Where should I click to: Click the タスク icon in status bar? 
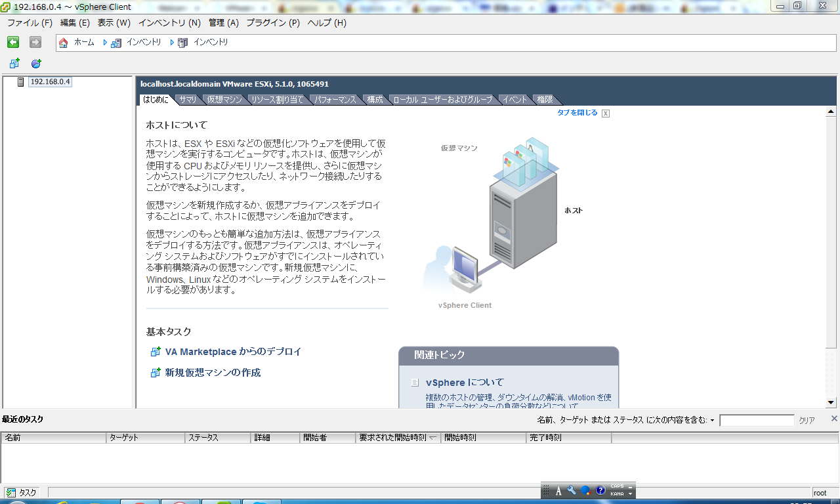[x=11, y=492]
